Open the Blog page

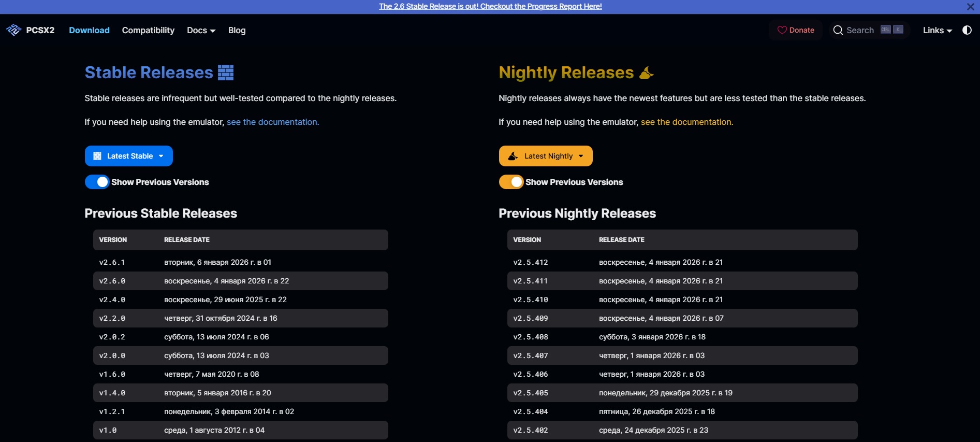pyautogui.click(x=237, y=30)
